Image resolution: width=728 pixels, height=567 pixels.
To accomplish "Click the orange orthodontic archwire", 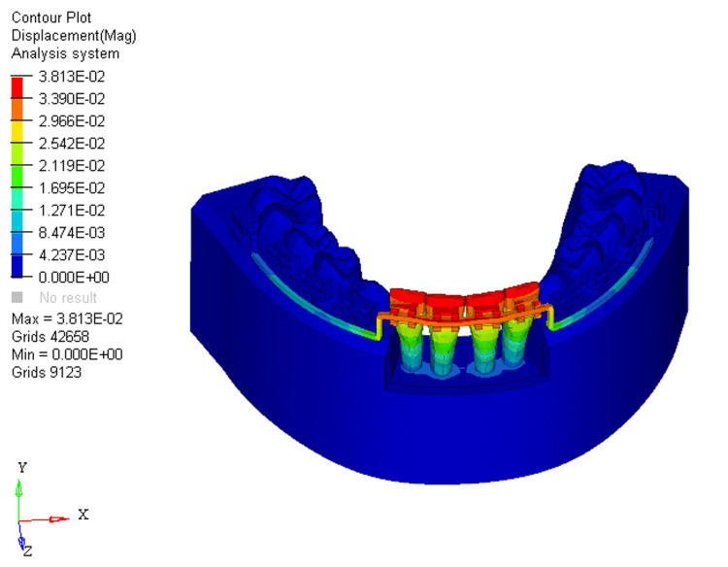I will [464, 320].
